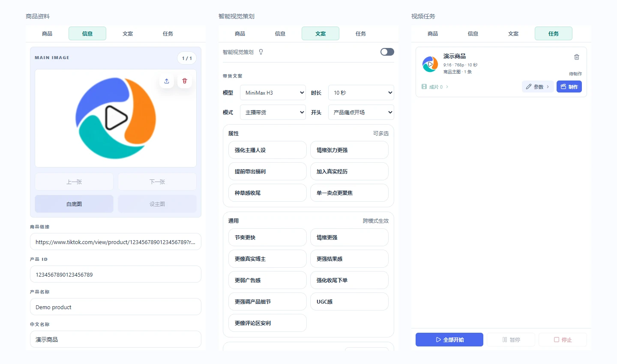The height and width of the screenshot is (364, 617).
Task: Open the 参数 settings for the task
Action: tap(538, 87)
